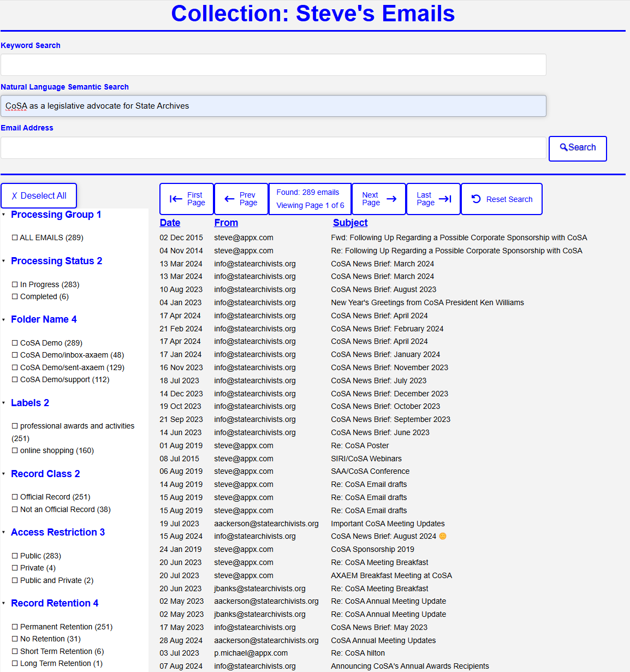Open the 'Re: CoSA Poster' email
Viewport: 630px width, 672px height.
pos(360,445)
